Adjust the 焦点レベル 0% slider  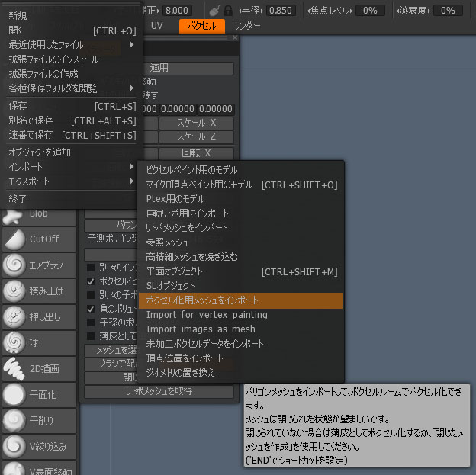pyautogui.click(x=370, y=11)
